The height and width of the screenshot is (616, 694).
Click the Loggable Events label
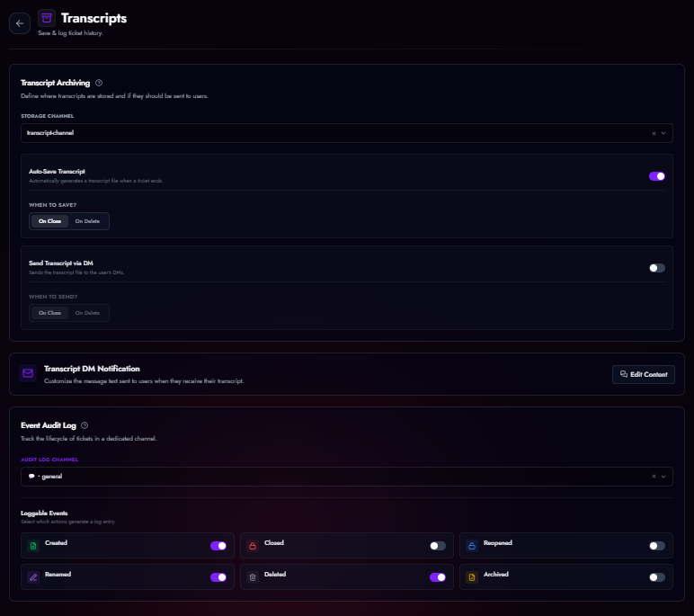coord(44,513)
